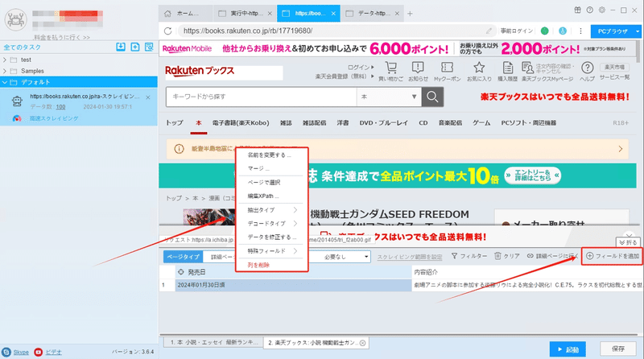Open the 本 category dropdown in search
644x359 pixels.
pyautogui.click(x=389, y=97)
